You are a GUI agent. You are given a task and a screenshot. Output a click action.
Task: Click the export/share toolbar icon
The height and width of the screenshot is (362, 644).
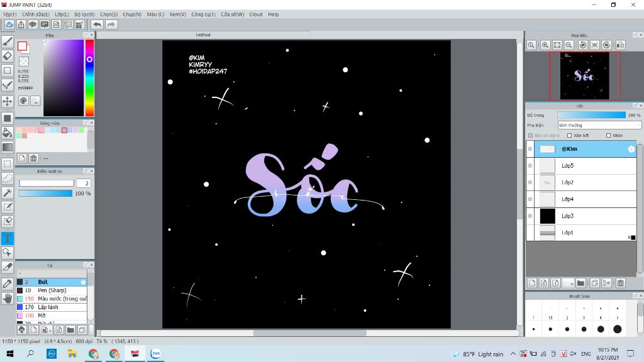pos(21,25)
